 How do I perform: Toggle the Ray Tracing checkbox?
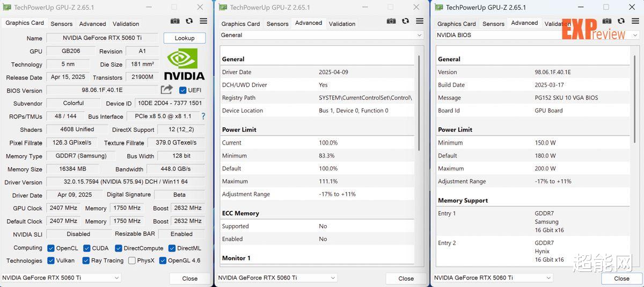click(86, 261)
